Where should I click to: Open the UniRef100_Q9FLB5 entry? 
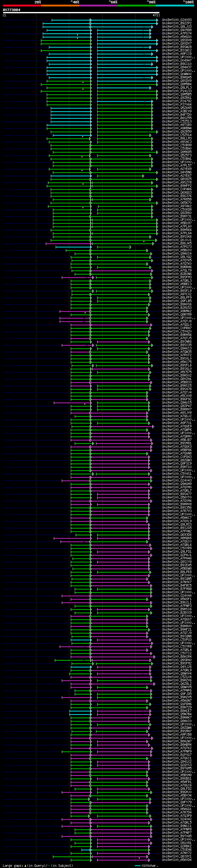(177, 301)
